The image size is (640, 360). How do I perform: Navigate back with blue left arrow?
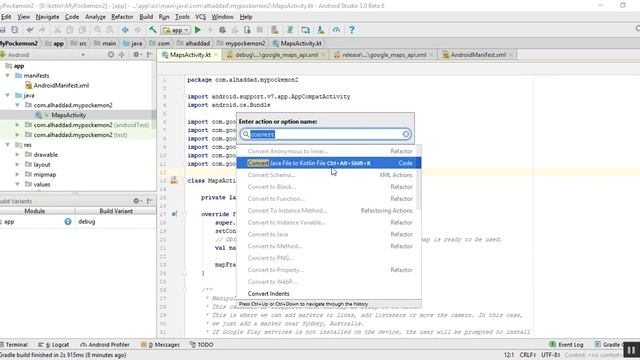125,30
